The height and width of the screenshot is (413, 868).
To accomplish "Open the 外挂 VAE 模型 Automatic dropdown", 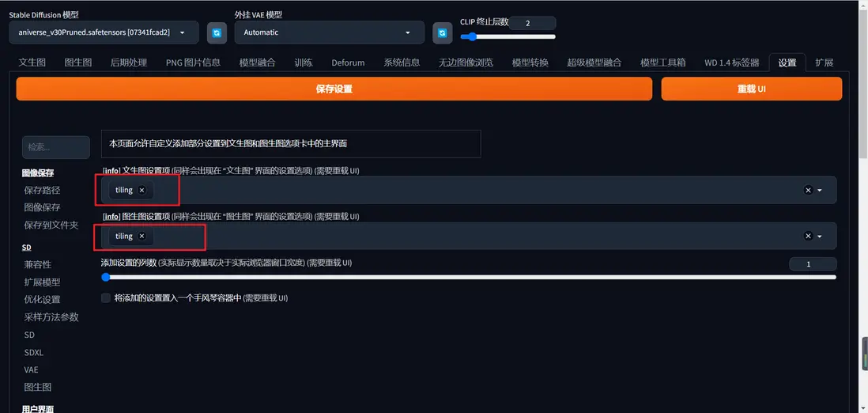I will [330, 32].
